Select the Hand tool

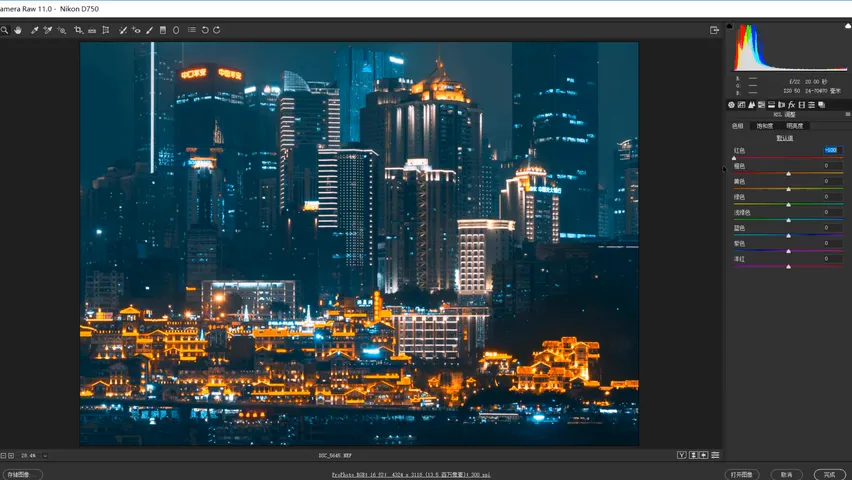[18, 30]
